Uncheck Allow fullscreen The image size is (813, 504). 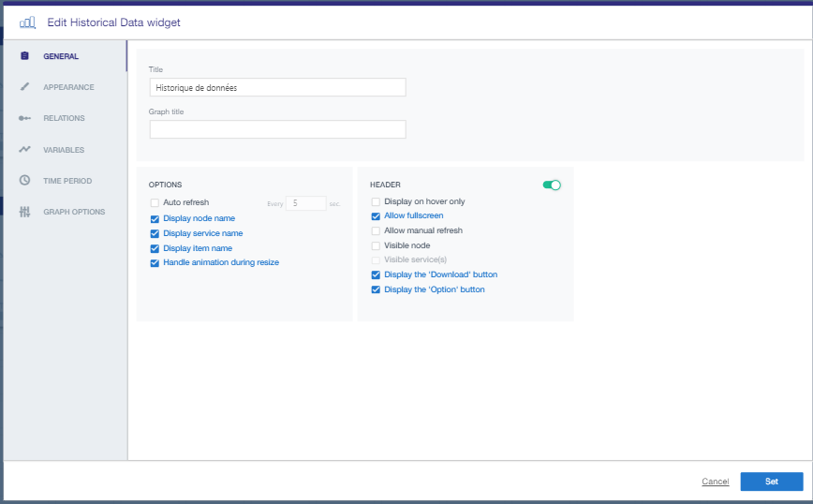click(376, 216)
